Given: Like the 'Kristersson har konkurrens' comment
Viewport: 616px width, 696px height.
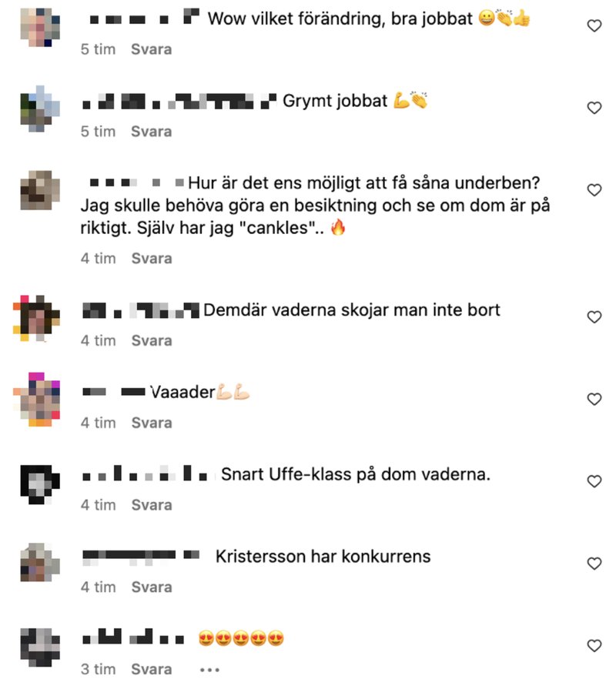Looking at the screenshot, I should [594, 564].
